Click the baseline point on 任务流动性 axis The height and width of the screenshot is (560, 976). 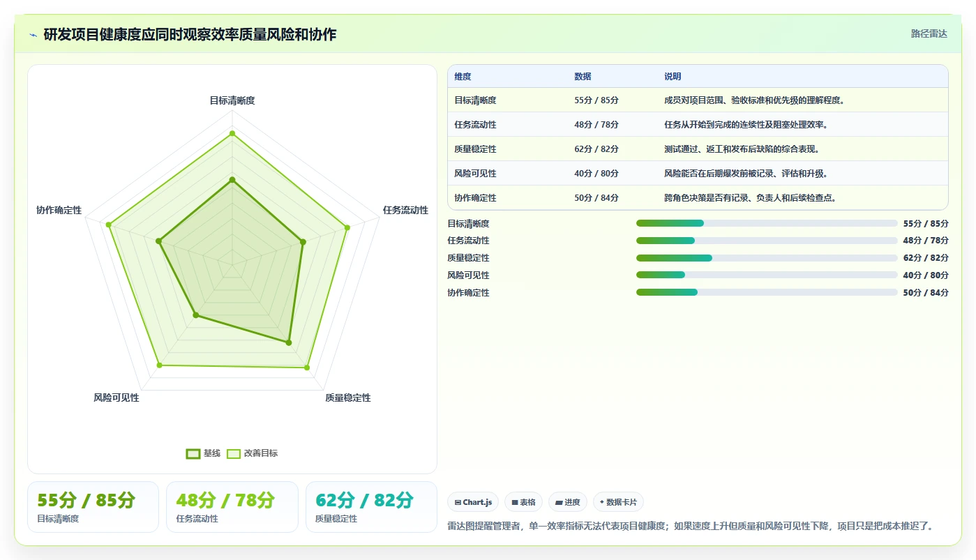[303, 243]
